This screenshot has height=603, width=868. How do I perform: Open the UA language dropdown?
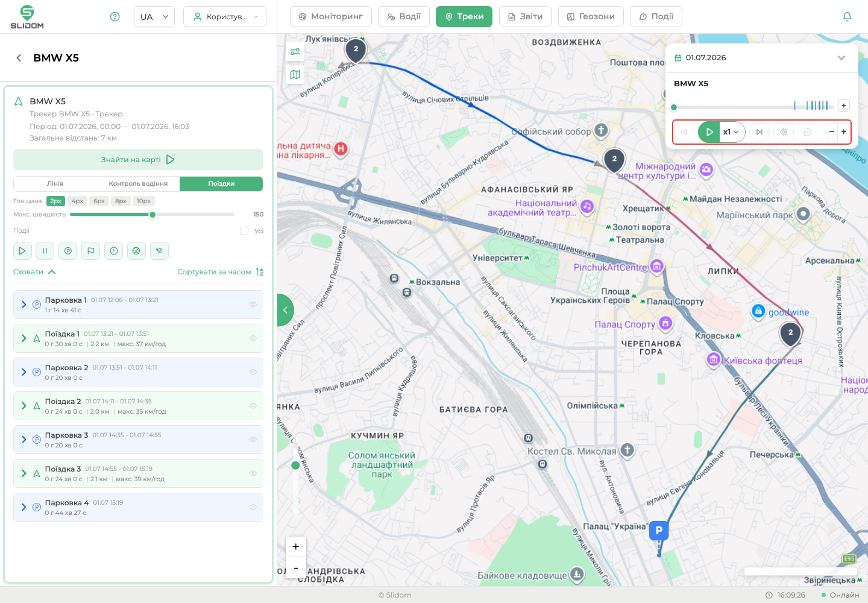[154, 17]
